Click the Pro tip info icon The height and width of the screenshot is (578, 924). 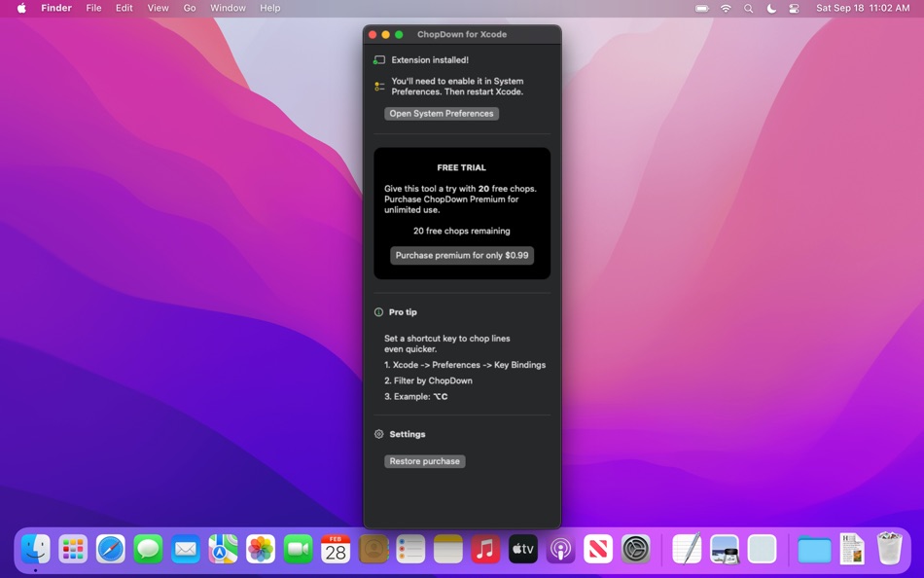[x=379, y=312]
